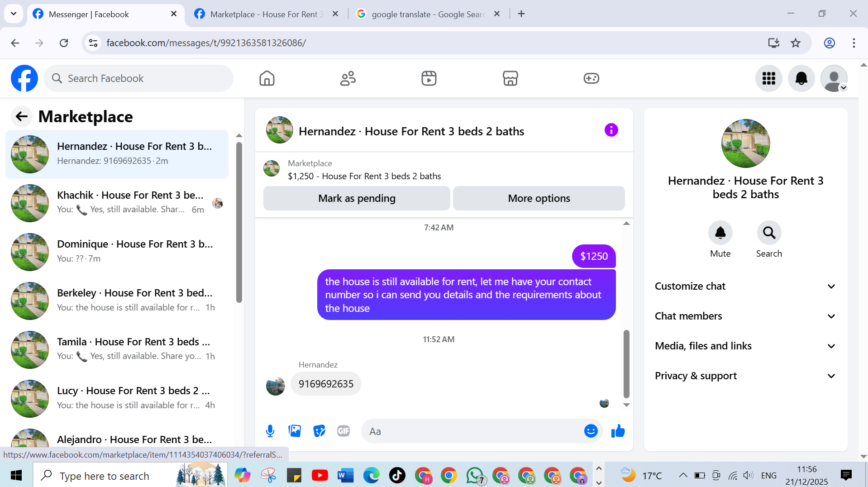Send a thumbs up like
Image resolution: width=868 pixels, height=487 pixels.
pos(618,431)
